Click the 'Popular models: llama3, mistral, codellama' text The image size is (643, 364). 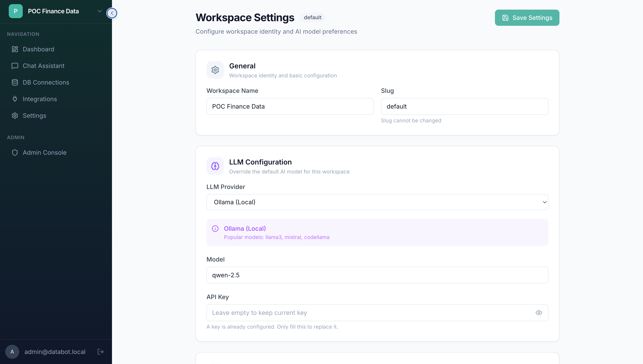click(x=276, y=237)
